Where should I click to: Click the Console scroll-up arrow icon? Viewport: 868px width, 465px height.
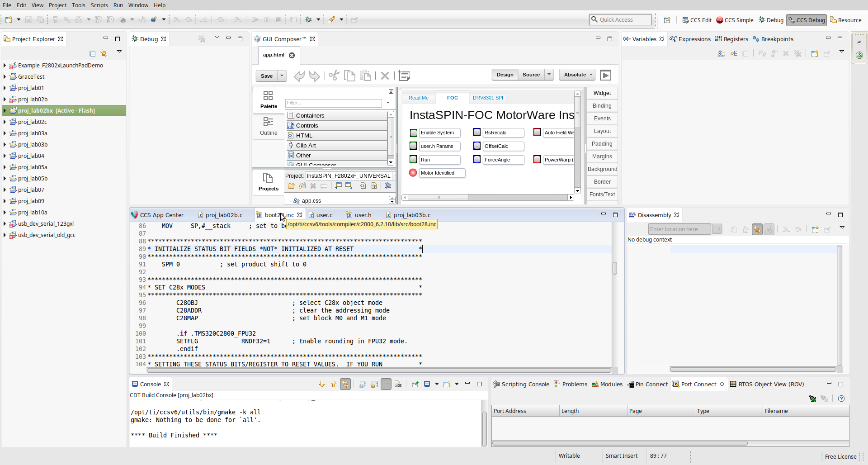[x=334, y=384]
